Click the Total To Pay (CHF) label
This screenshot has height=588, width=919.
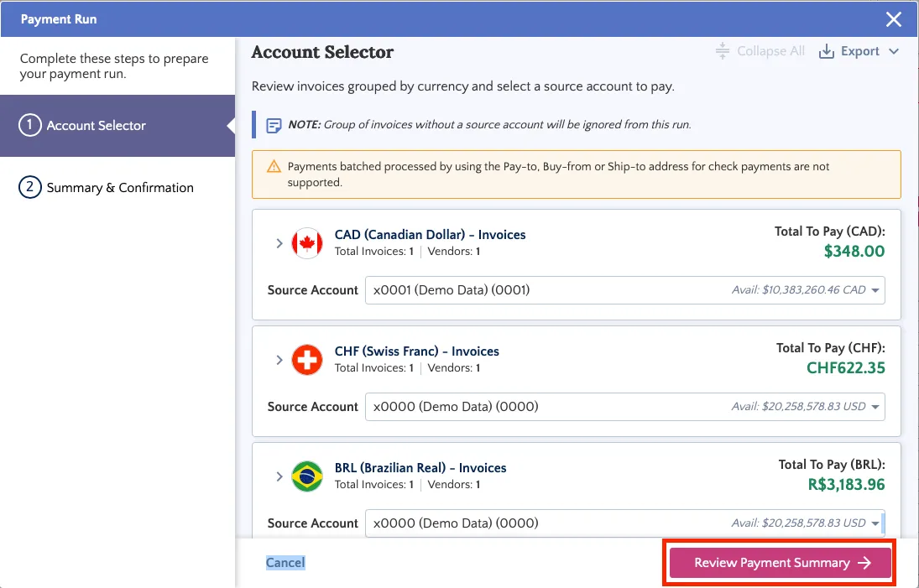pyautogui.click(x=831, y=348)
